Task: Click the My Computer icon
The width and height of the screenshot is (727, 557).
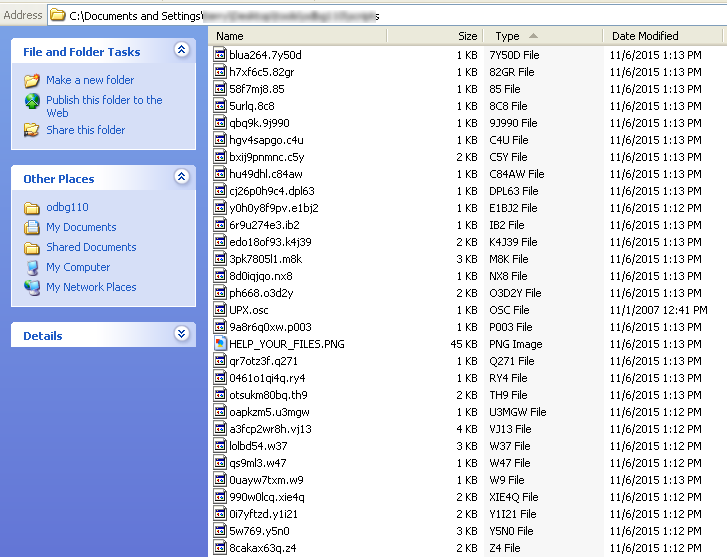Action: (x=32, y=268)
